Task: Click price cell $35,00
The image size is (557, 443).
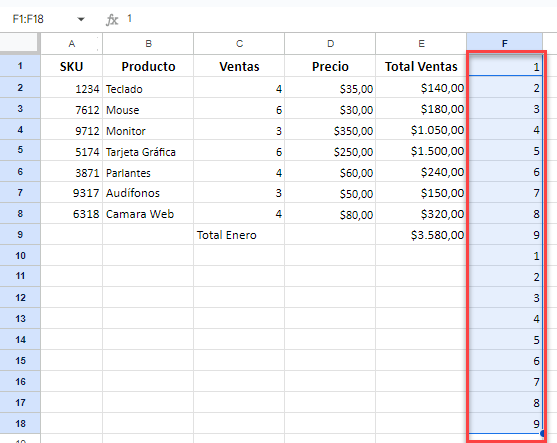Action: pos(330,87)
